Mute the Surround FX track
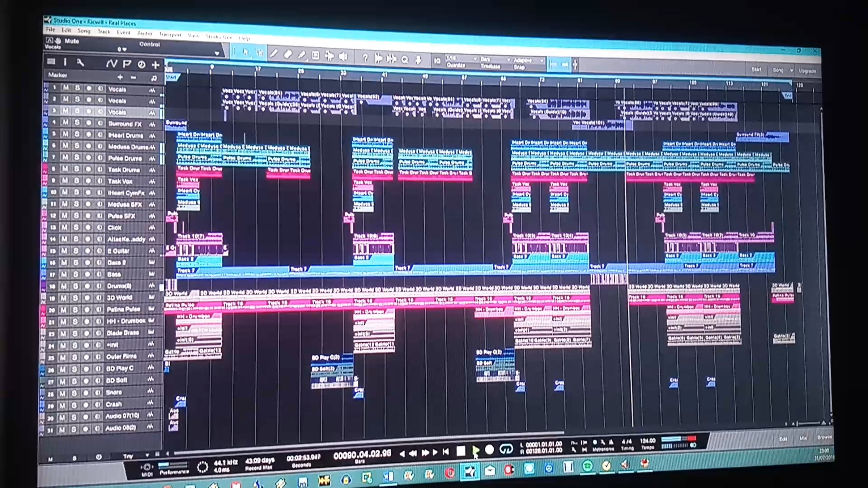868x488 pixels. click(x=65, y=123)
